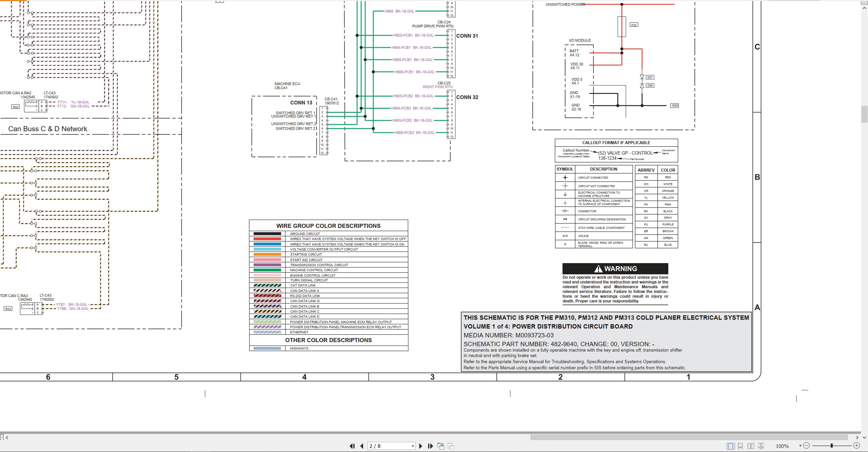Switch to continuous page layout
868x452 pixels.
click(741, 446)
